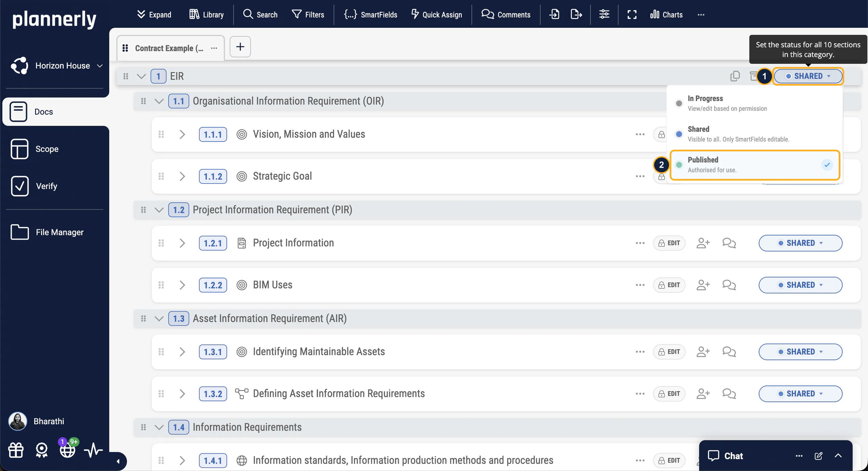Open Charts from the toolbar
Screen dimensions: 868x471
(666, 15)
